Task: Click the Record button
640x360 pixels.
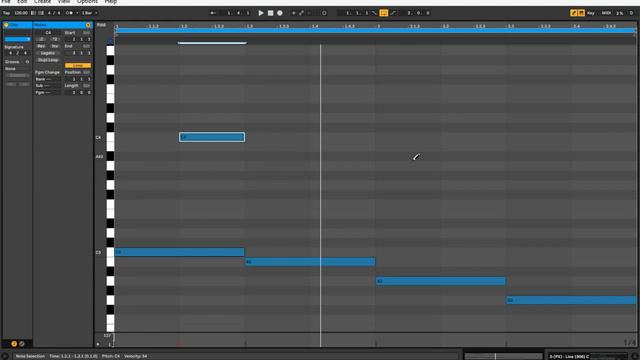Action: point(280,13)
